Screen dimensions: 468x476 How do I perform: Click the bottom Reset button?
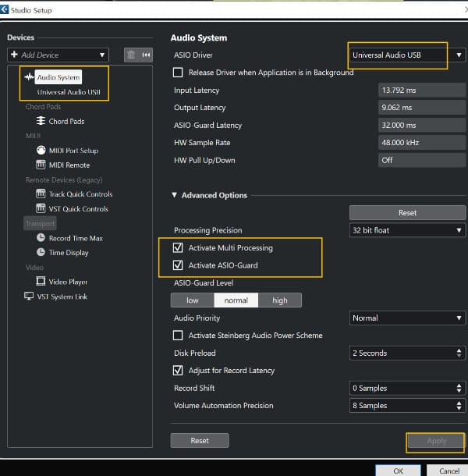point(200,440)
